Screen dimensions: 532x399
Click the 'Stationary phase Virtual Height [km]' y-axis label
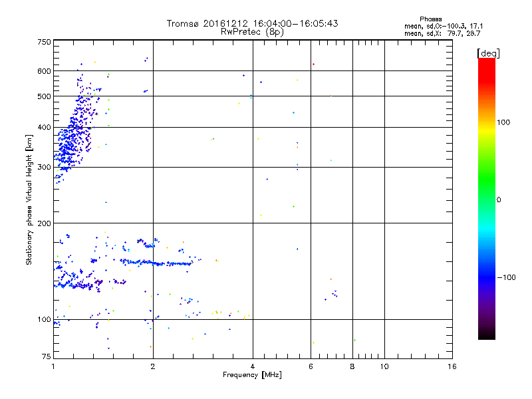pyautogui.click(x=29, y=199)
